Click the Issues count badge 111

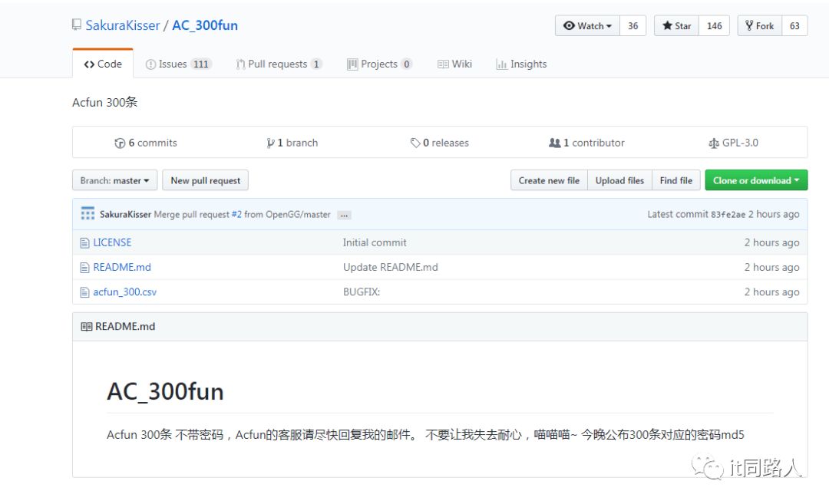201,64
